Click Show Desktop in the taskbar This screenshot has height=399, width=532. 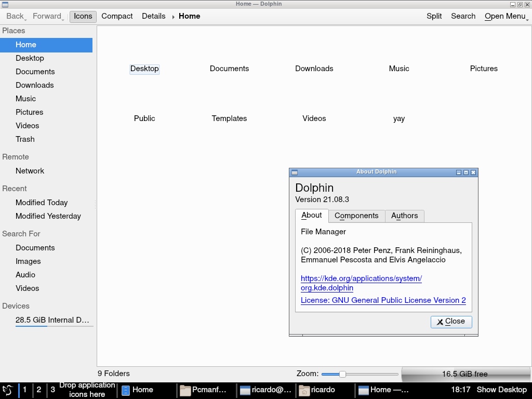pyautogui.click(x=502, y=390)
